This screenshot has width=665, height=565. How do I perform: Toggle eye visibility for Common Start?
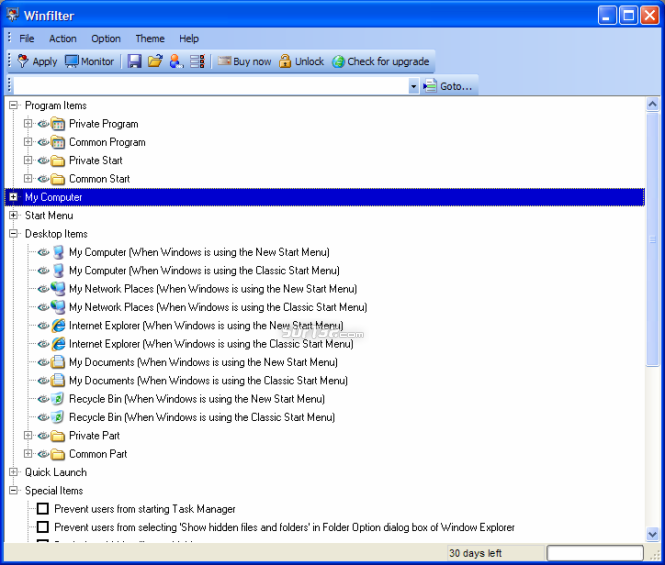[43, 179]
